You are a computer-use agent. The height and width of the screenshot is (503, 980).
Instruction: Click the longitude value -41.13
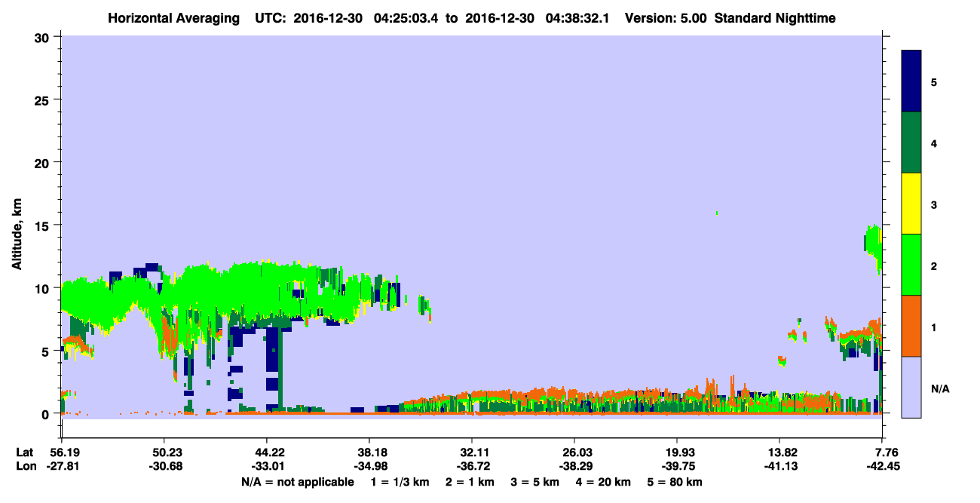pyautogui.click(x=779, y=466)
